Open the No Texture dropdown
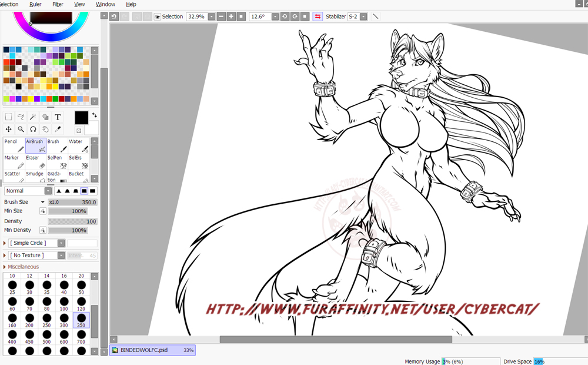The width and height of the screenshot is (588, 365). pos(61,255)
